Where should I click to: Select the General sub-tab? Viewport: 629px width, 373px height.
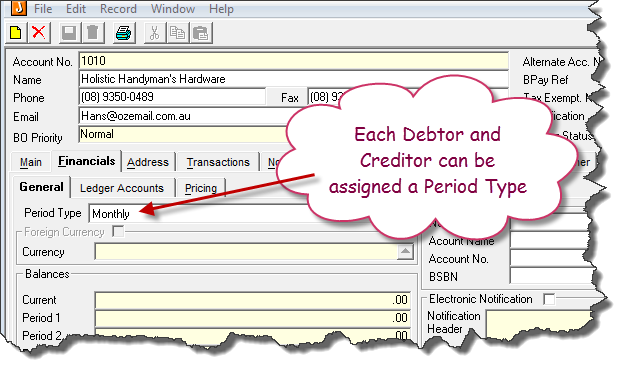41,187
